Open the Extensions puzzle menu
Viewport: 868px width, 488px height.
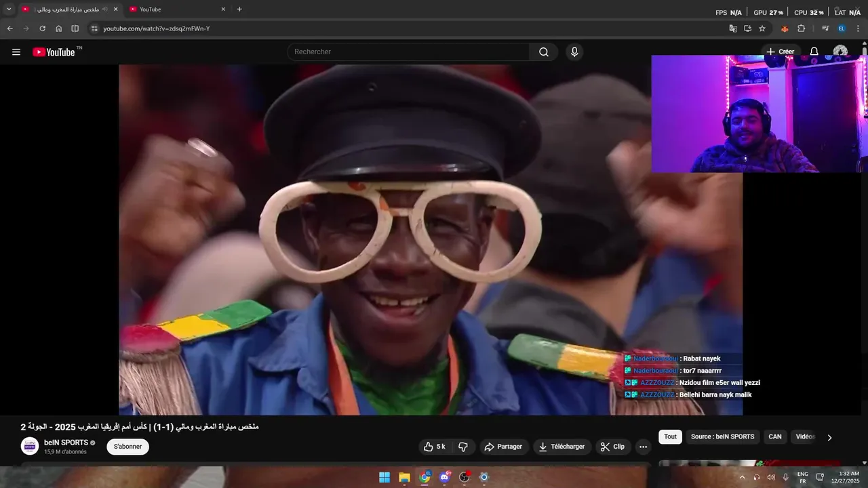(x=801, y=28)
